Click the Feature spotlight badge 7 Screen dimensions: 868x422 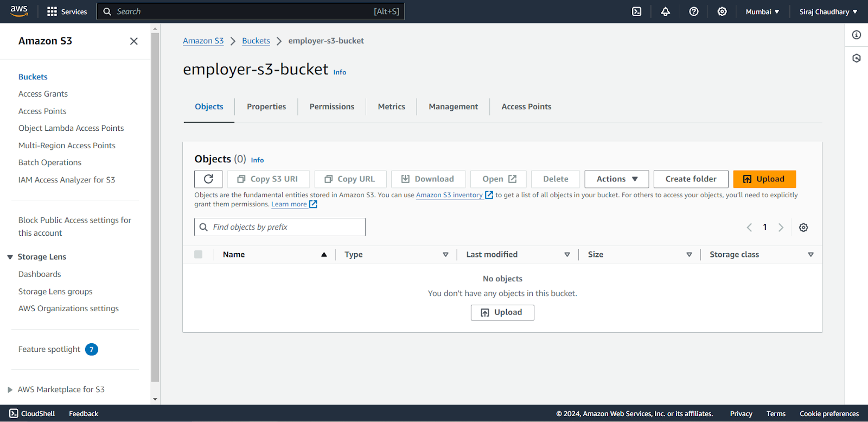click(x=92, y=349)
